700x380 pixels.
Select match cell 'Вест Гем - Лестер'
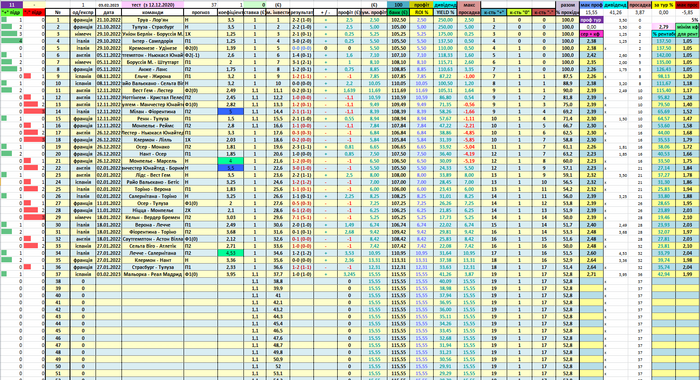coord(152,91)
